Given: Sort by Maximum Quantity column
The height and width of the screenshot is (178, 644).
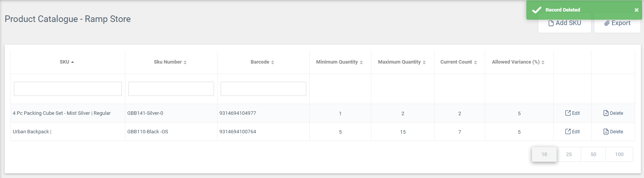Looking at the screenshot, I should [x=402, y=62].
